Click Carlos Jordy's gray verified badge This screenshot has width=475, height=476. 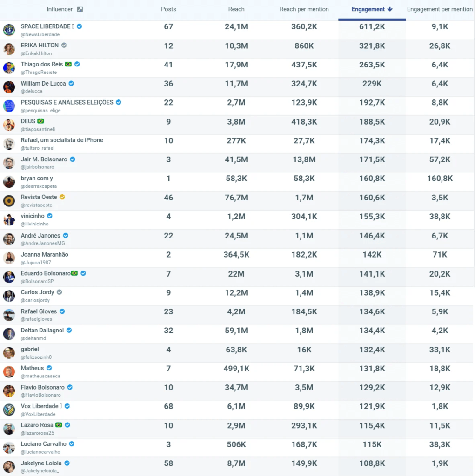[60, 292]
